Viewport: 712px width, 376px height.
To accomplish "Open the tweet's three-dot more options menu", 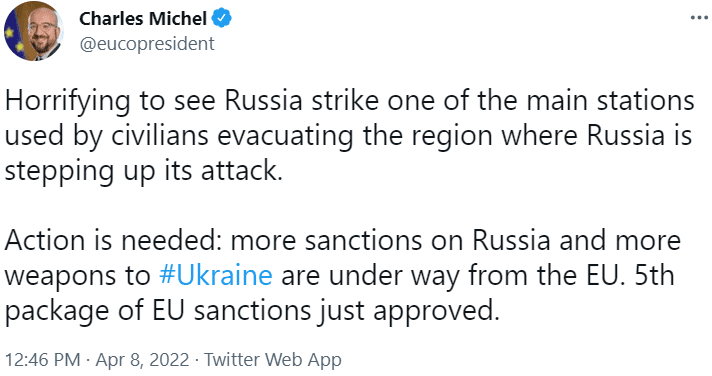I will click(x=699, y=18).
